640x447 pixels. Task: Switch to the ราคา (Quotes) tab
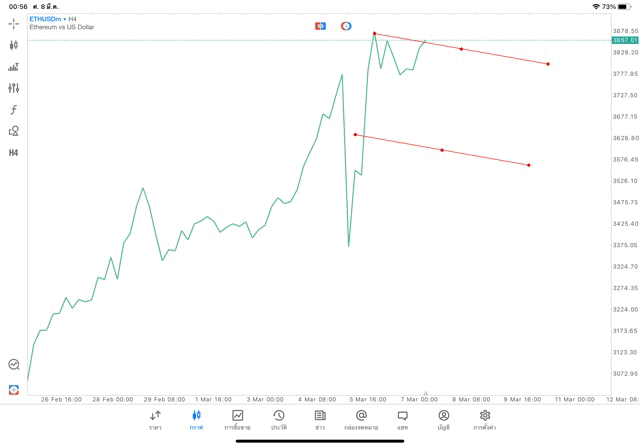point(155,420)
